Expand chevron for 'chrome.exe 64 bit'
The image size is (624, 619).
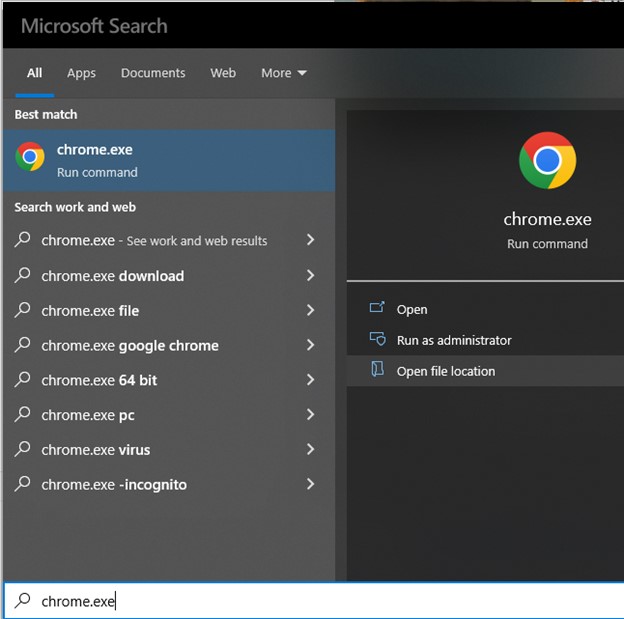click(x=310, y=379)
